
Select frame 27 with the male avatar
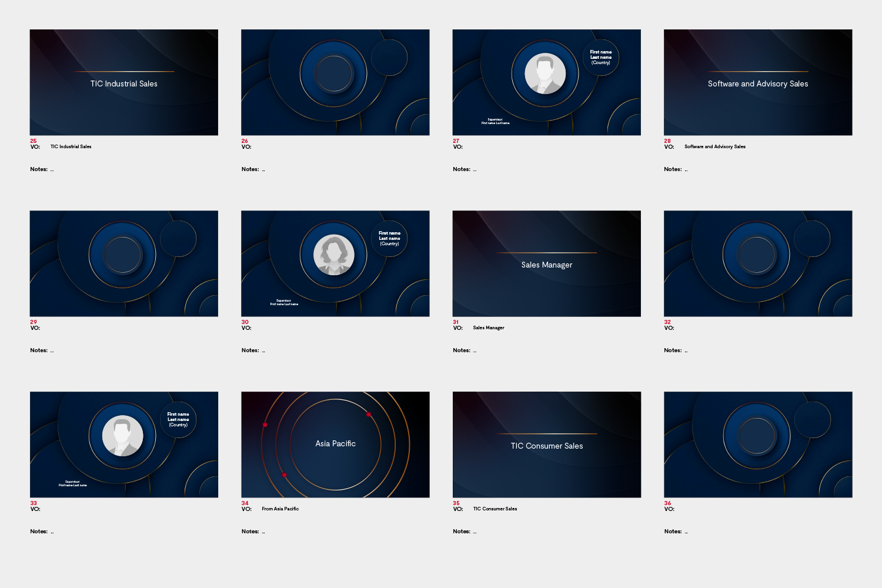pos(547,82)
